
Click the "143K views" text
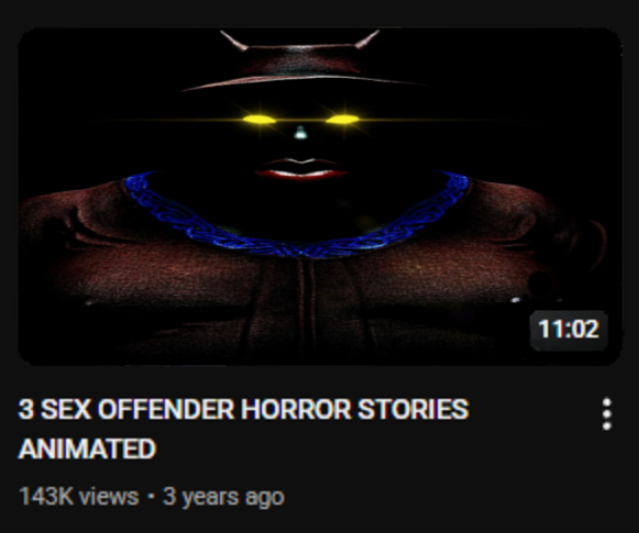click(x=79, y=497)
